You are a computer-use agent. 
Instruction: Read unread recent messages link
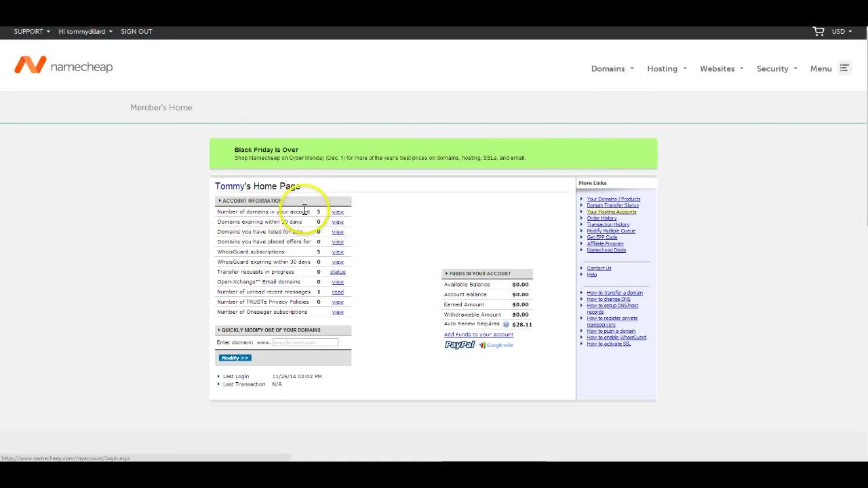click(338, 292)
